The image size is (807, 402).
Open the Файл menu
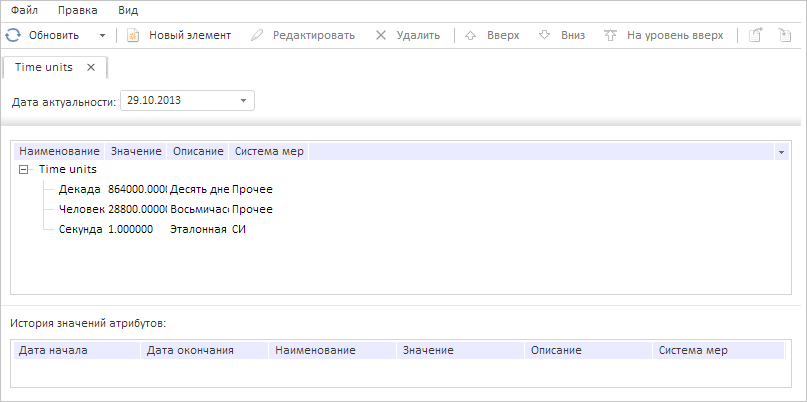point(25,10)
